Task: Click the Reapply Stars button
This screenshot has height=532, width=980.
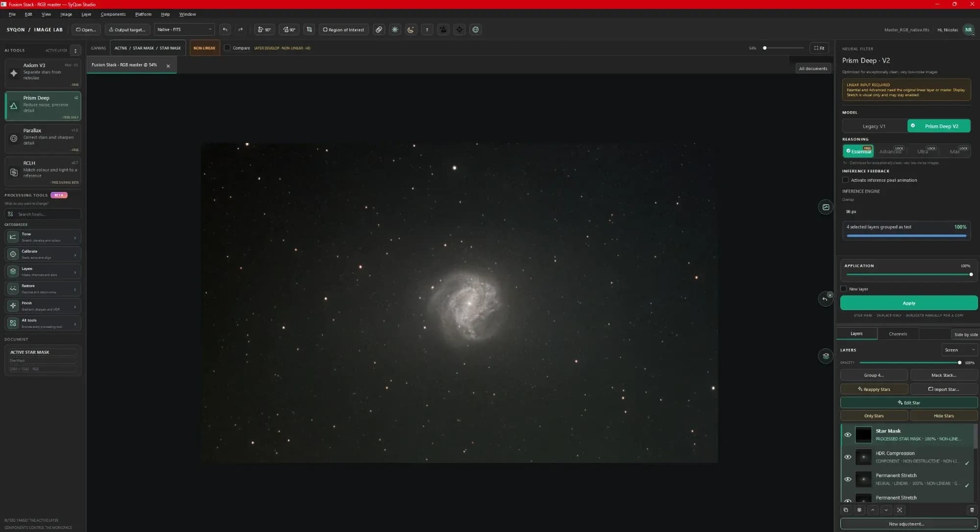Action: [874, 389]
